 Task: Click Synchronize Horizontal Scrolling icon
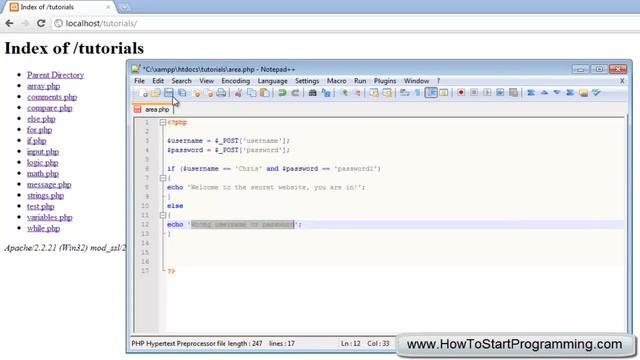click(x=387, y=93)
